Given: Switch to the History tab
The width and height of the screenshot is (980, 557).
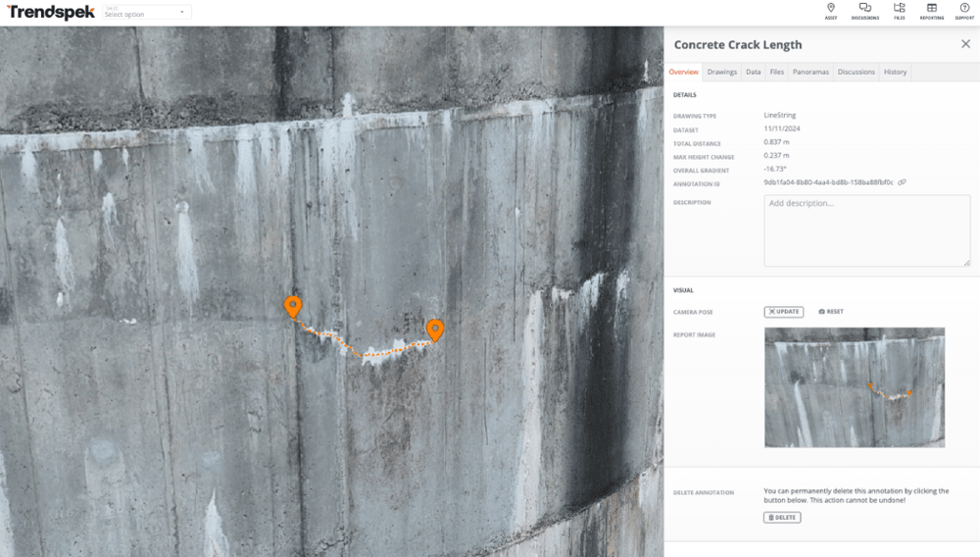Looking at the screenshot, I should (895, 72).
